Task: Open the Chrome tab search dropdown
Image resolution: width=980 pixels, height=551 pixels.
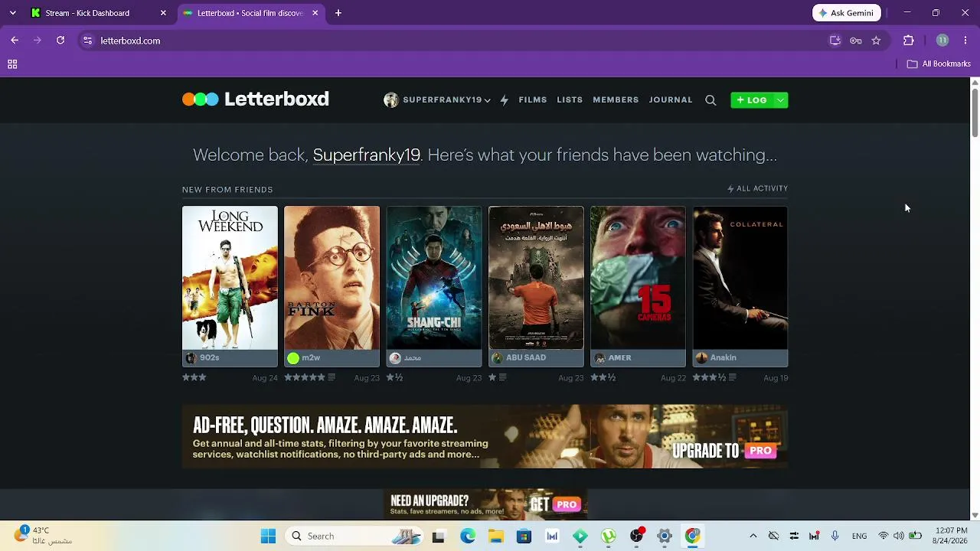Action: coord(12,13)
